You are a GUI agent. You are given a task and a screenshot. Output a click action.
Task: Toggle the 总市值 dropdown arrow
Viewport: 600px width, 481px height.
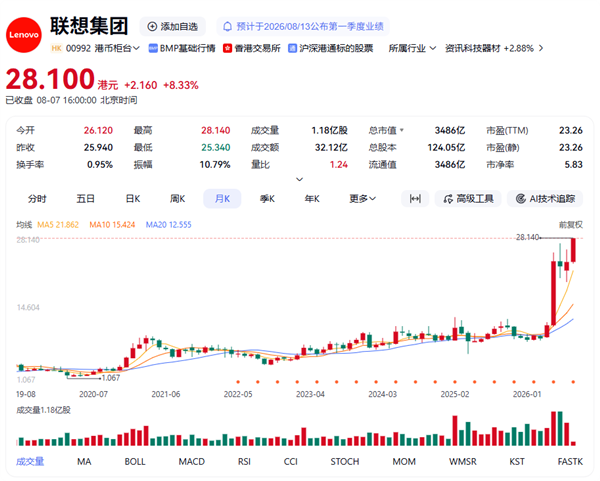402,130
